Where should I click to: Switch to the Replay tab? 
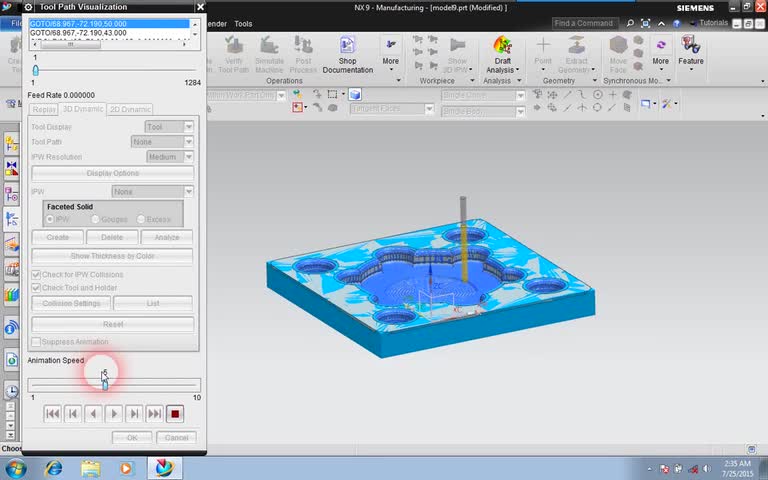coord(43,109)
